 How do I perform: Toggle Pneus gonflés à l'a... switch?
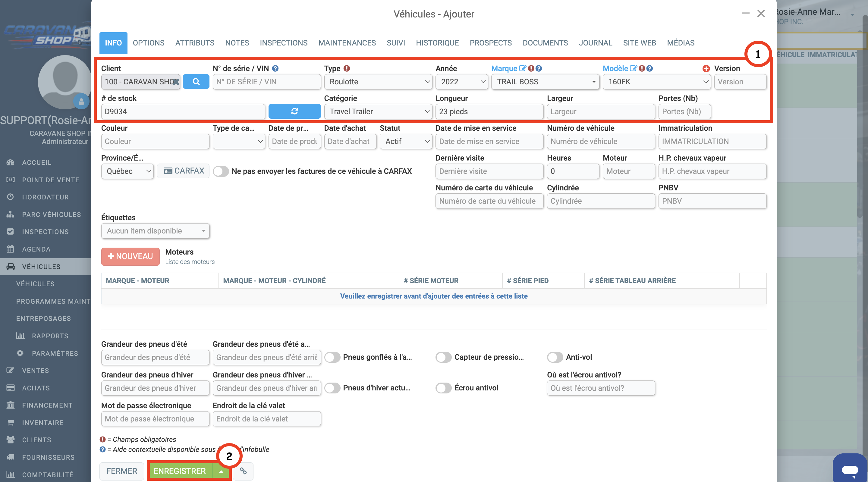click(332, 357)
